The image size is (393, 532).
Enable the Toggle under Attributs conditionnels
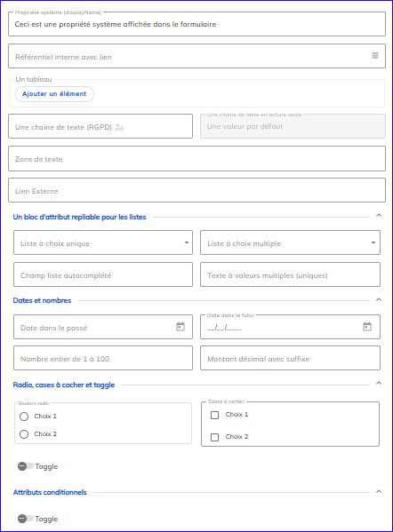(26, 519)
